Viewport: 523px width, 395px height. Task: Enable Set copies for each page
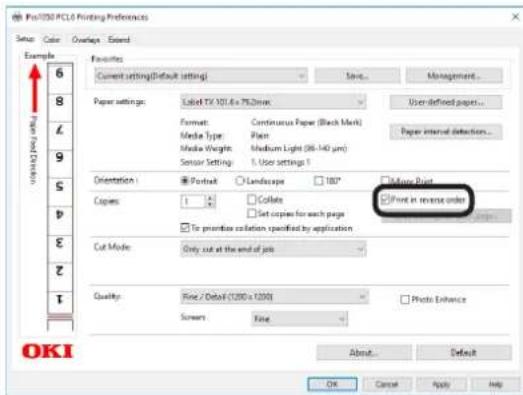(x=251, y=213)
